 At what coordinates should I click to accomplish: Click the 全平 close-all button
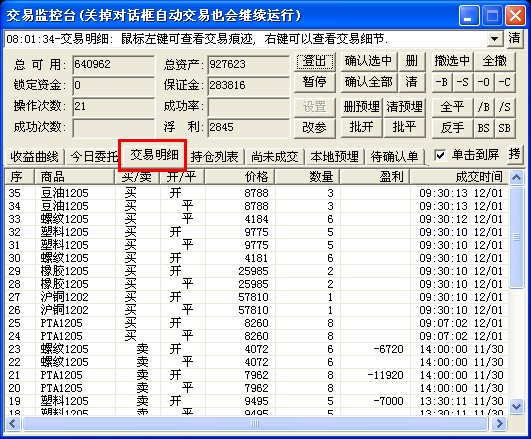click(x=452, y=107)
